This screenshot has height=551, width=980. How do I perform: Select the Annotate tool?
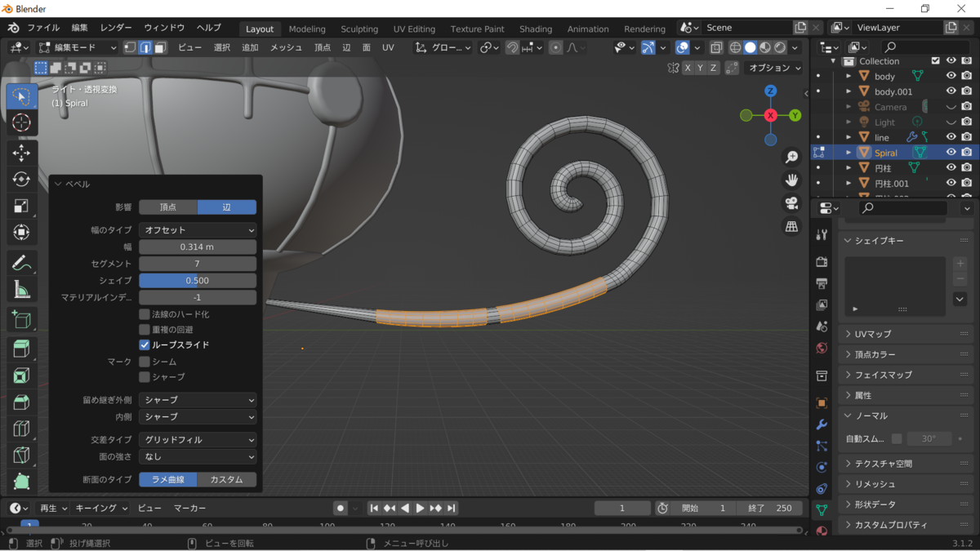22,263
